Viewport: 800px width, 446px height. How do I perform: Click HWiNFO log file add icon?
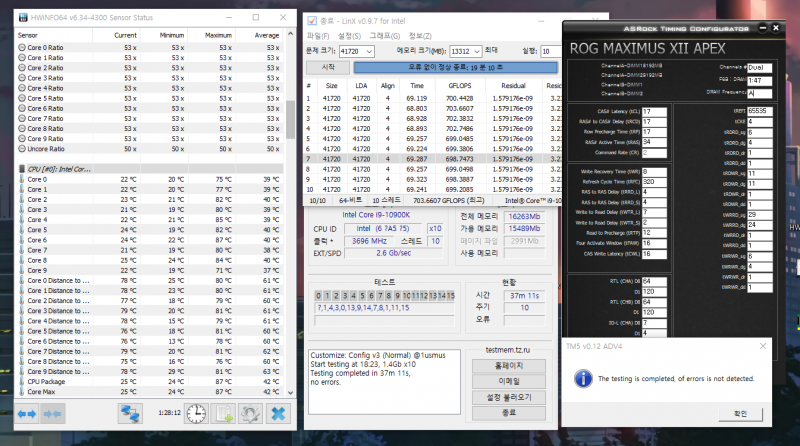tap(223, 414)
